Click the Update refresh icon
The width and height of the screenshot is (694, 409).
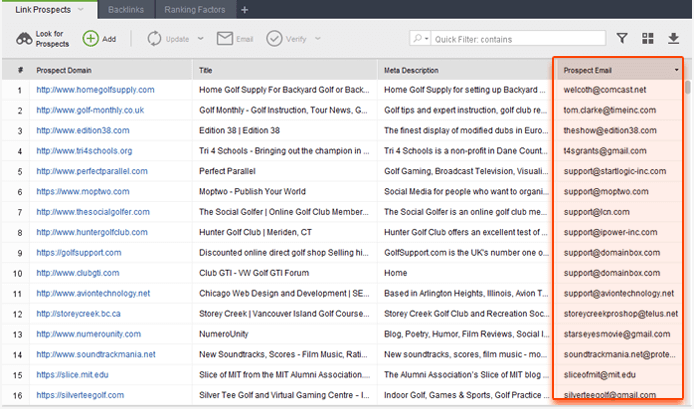(155, 39)
